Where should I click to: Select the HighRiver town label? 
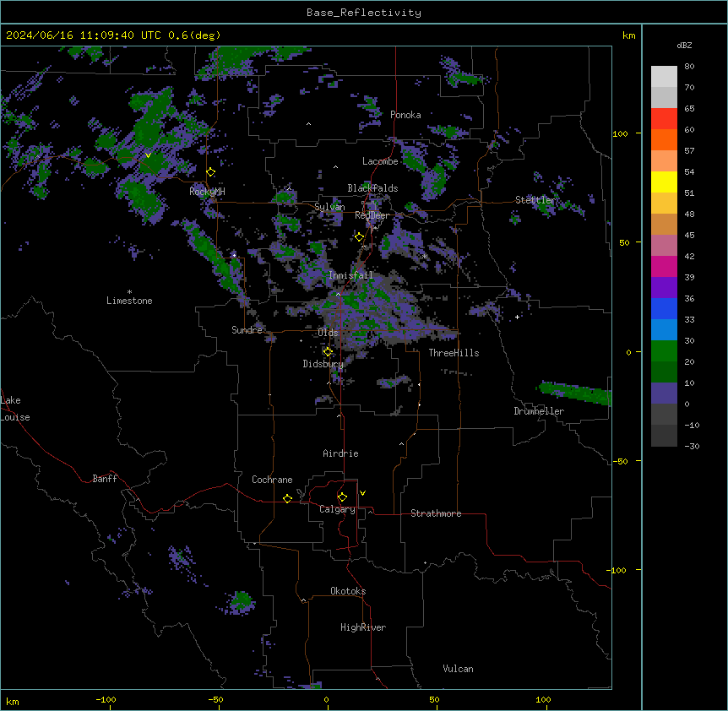pos(363,627)
